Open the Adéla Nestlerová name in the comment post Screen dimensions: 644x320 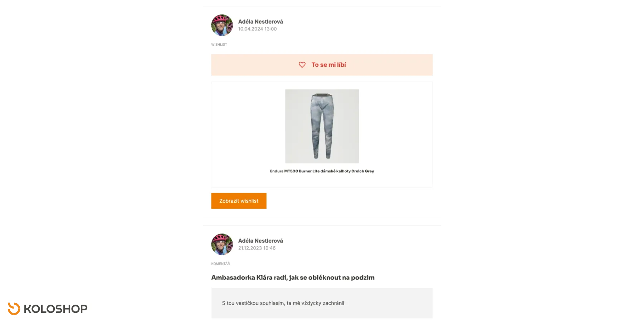click(260, 241)
